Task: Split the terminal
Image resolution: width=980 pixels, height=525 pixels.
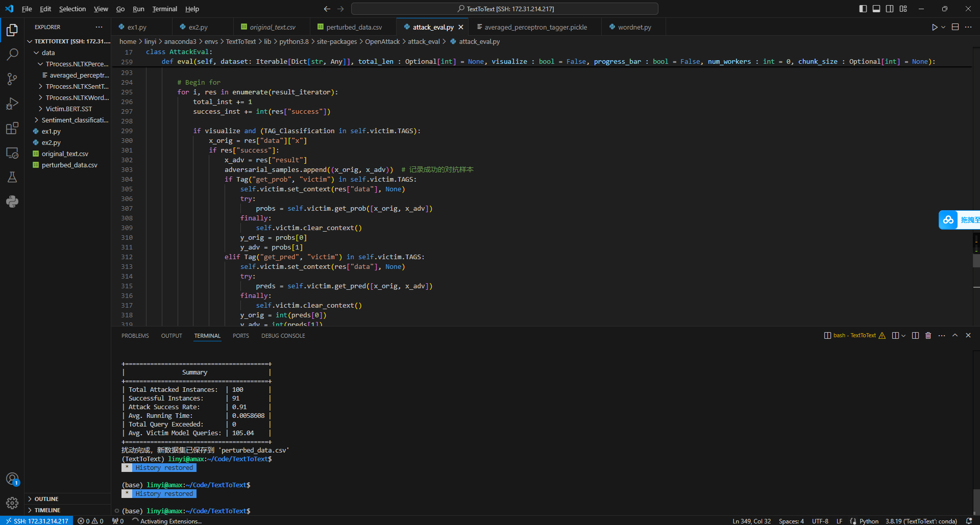Action: 916,336
